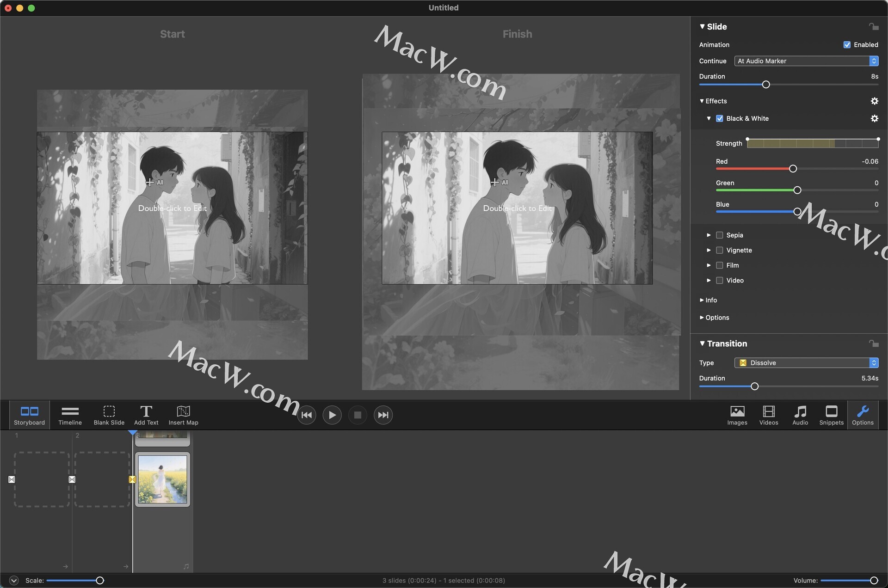Image resolution: width=888 pixels, height=588 pixels.
Task: Enable the Vignette effect
Action: (x=720, y=250)
